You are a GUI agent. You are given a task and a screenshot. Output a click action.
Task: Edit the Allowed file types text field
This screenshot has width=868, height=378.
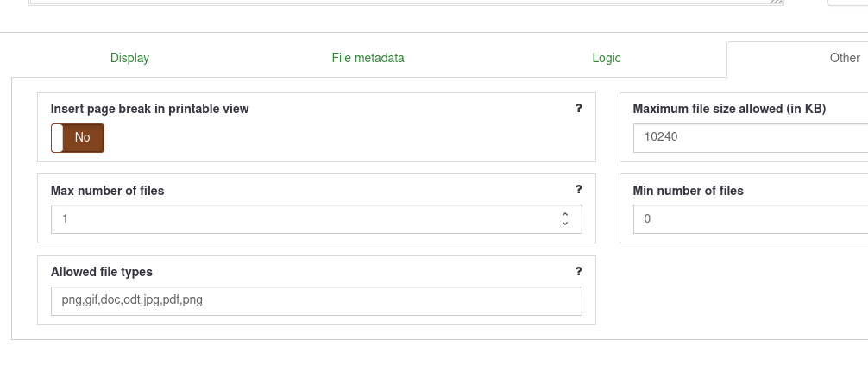[x=316, y=301]
